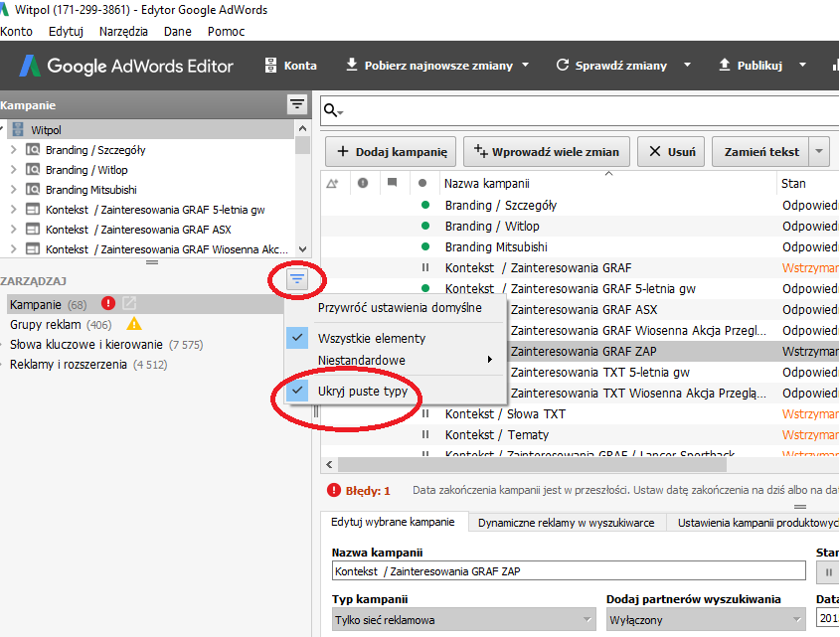Open the Kampanie panel filter icon
This screenshot has height=637, width=840.
(x=297, y=104)
